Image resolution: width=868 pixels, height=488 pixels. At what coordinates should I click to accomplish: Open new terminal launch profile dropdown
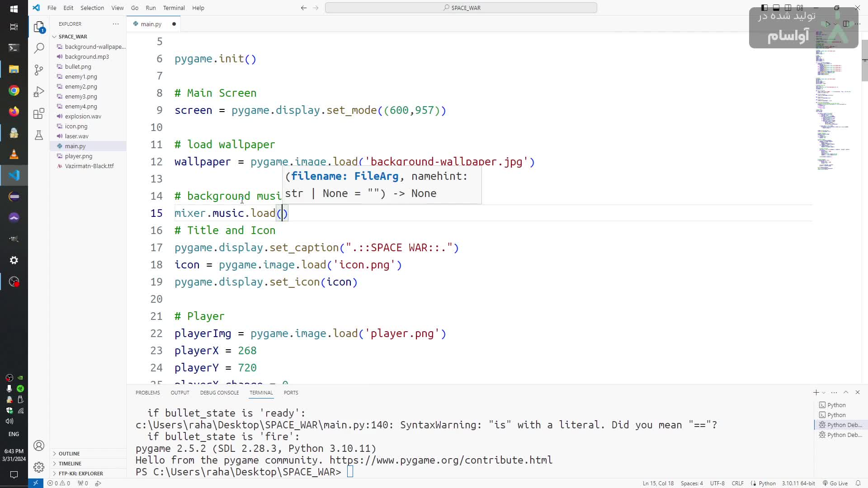pos(824,393)
